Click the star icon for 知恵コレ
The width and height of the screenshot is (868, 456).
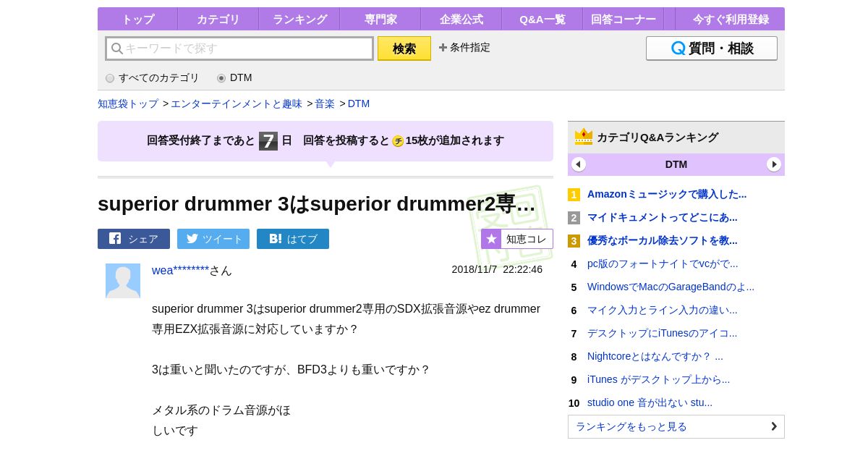click(492, 239)
